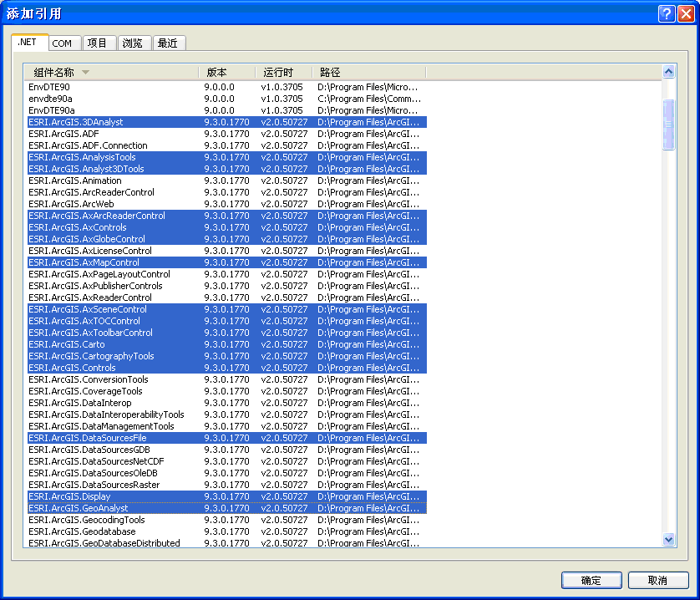Select ESRI.ArcGIS.AxLicenseControl
The width and height of the screenshot is (700, 600).
[x=226, y=251]
